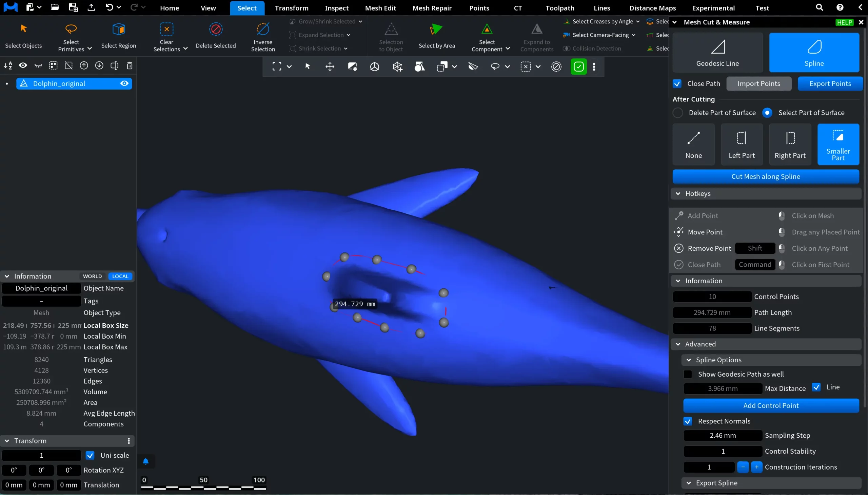Collapse the Hotkeys section
Image resolution: width=868 pixels, height=495 pixels.
678,193
